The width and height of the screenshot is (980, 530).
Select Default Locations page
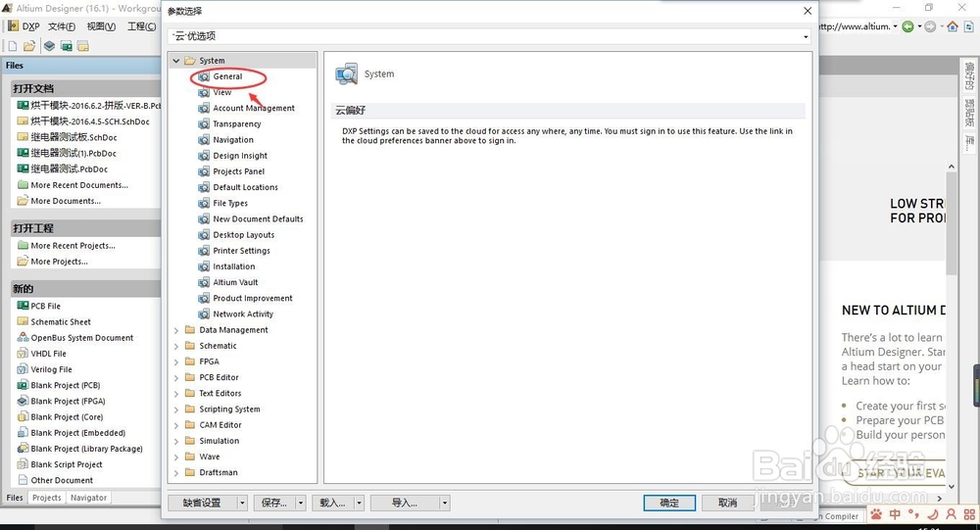(245, 187)
